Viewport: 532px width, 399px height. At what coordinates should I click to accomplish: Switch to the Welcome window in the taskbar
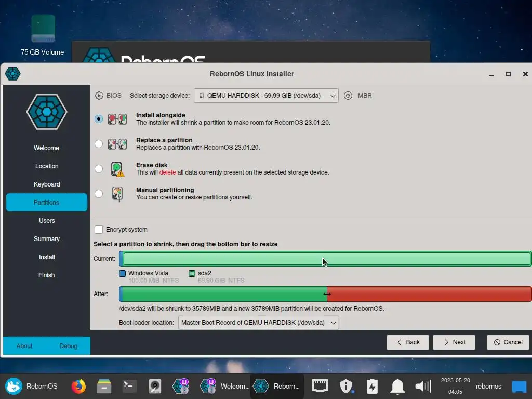pos(224,386)
